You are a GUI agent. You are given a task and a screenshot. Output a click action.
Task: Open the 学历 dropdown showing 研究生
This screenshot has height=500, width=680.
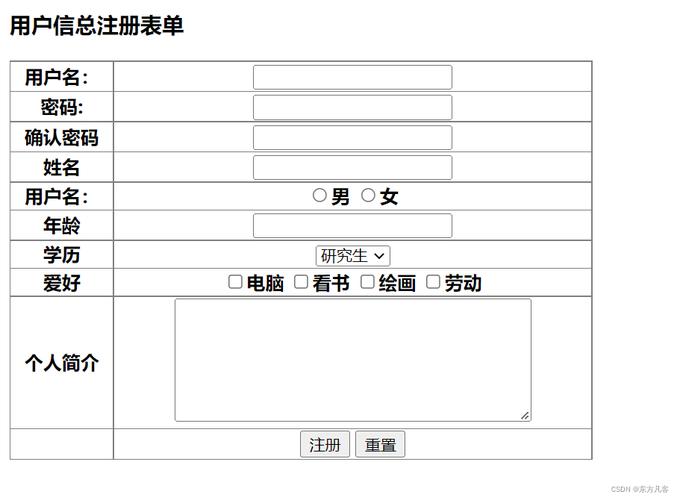pyautogui.click(x=353, y=256)
